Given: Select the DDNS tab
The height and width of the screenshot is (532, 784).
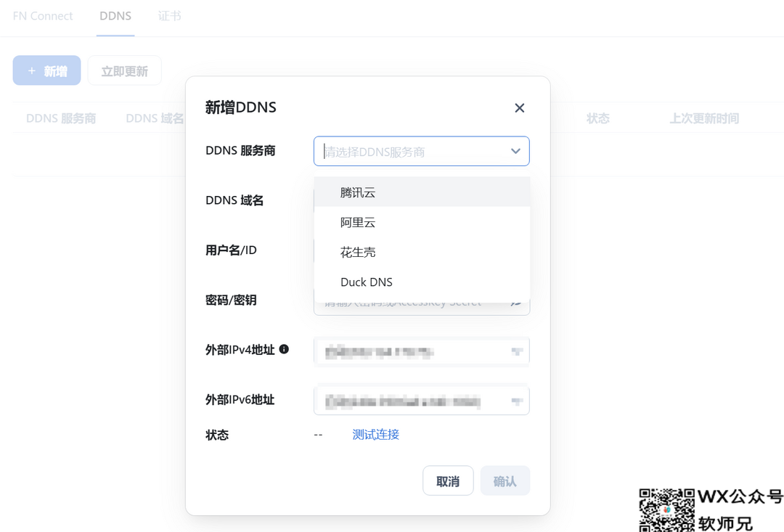Looking at the screenshot, I should click(115, 16).
